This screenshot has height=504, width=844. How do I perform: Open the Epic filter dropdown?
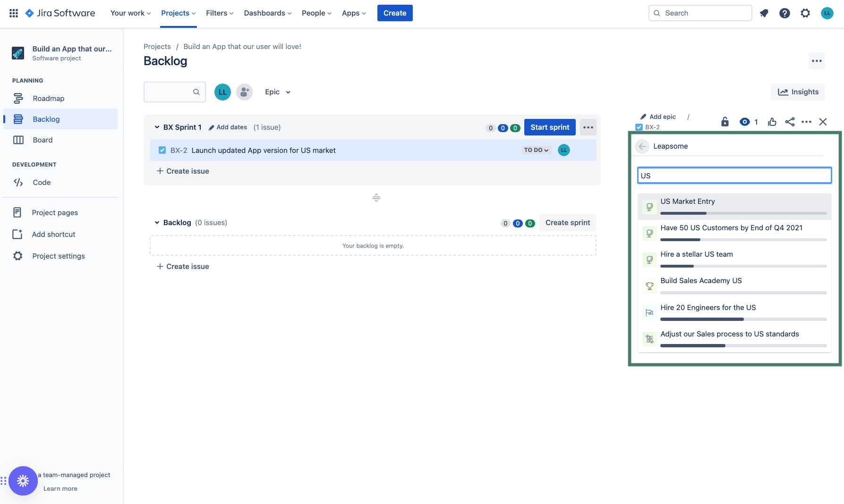[278, 92]
